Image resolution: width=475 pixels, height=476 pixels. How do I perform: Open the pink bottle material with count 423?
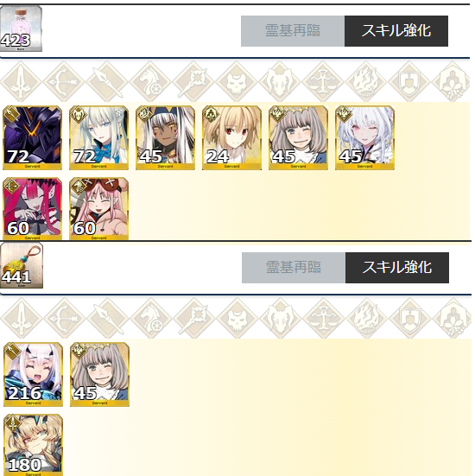click(21, 29)
